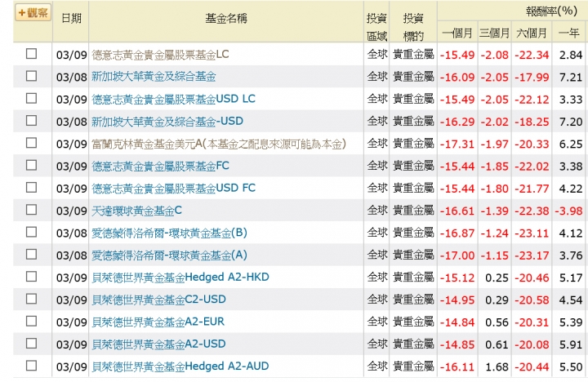Click six-month value -22.38
Screen dimensions: 588x382
click(x=532, y=211)
